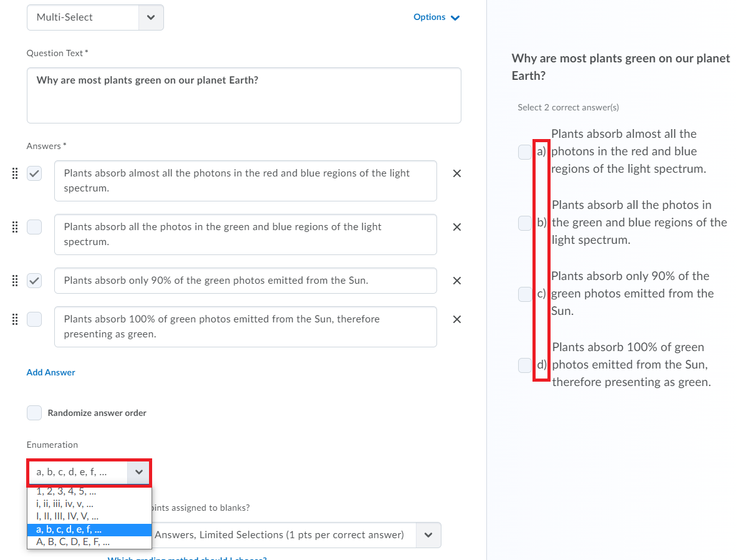
Task: Expand the Options menu
Action: point(436,17)
